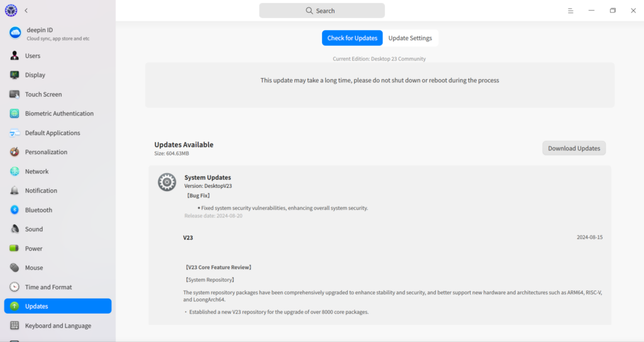This screenshot has width=644, height=342.
Task: Select the Network globe icon
Action: [x=14, y=172]
